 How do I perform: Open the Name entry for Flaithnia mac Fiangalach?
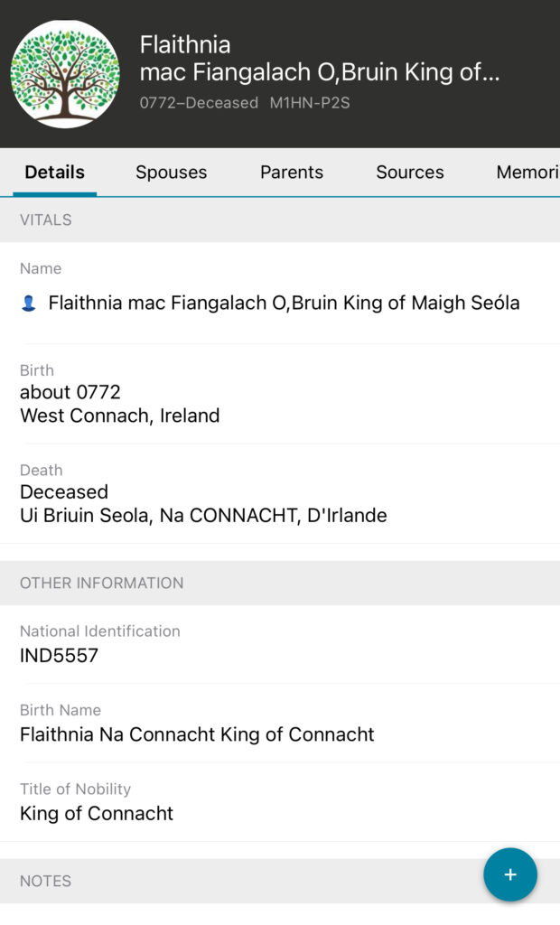point(284,304)
